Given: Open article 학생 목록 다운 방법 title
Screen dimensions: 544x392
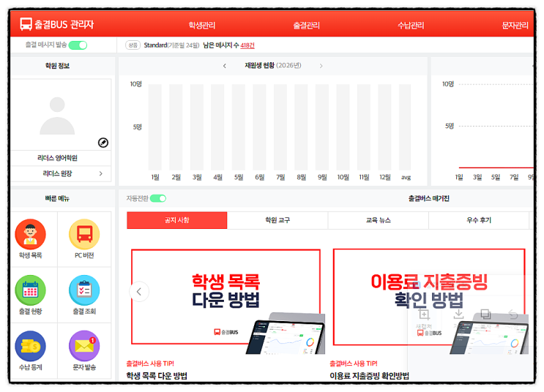Looking at the screenshot, I should pos(157,376).
